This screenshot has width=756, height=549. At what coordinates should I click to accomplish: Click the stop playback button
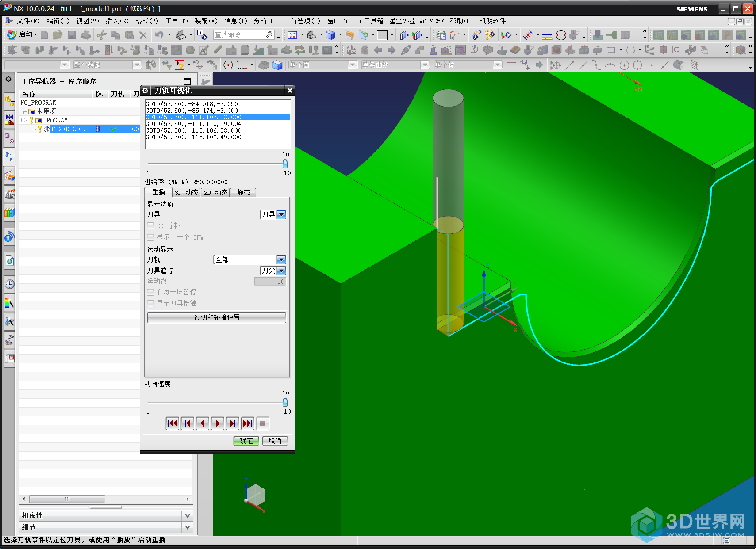click(262, 423)
